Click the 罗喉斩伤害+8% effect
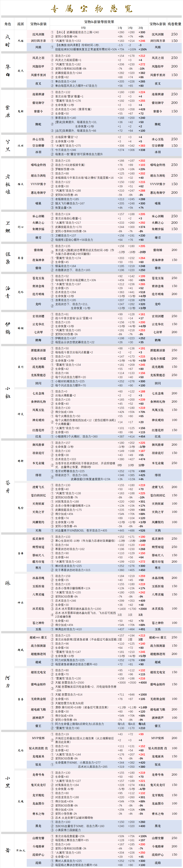Screen dimensions: 183x868 tap(65, 169)
